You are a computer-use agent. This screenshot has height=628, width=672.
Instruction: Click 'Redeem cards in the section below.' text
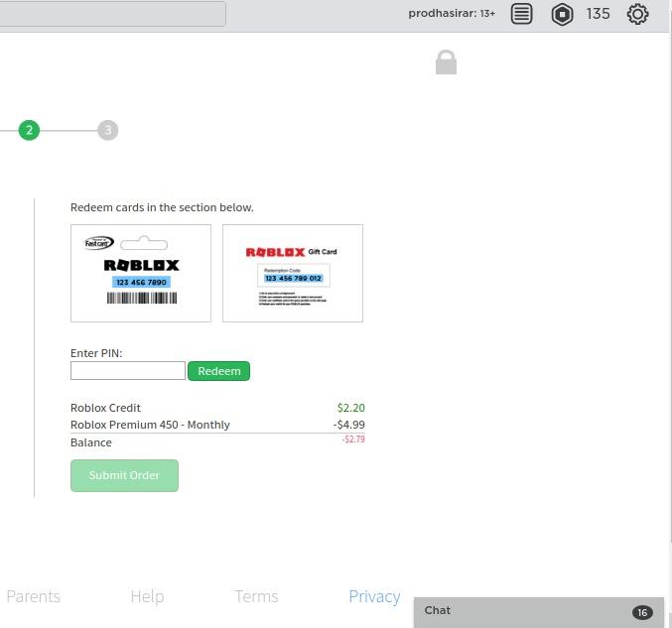coord(162,207)
